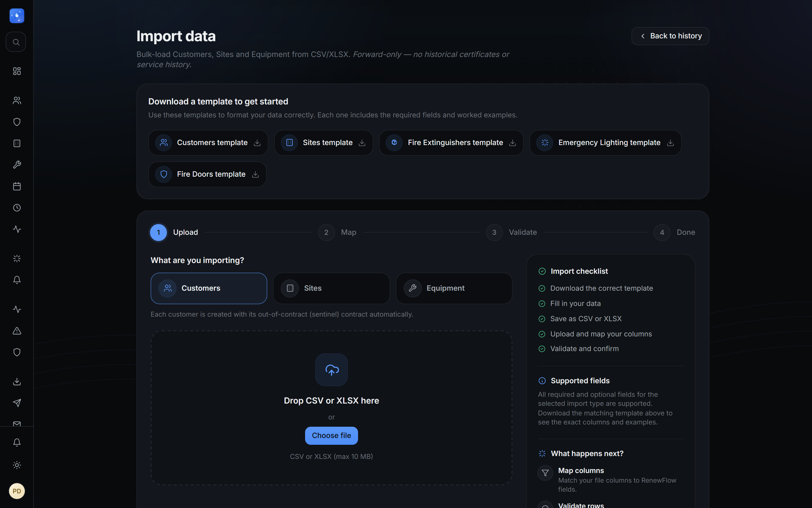Download the Fire Doors template
Viewport: 812px width, 508px height.
pos(207,174)
